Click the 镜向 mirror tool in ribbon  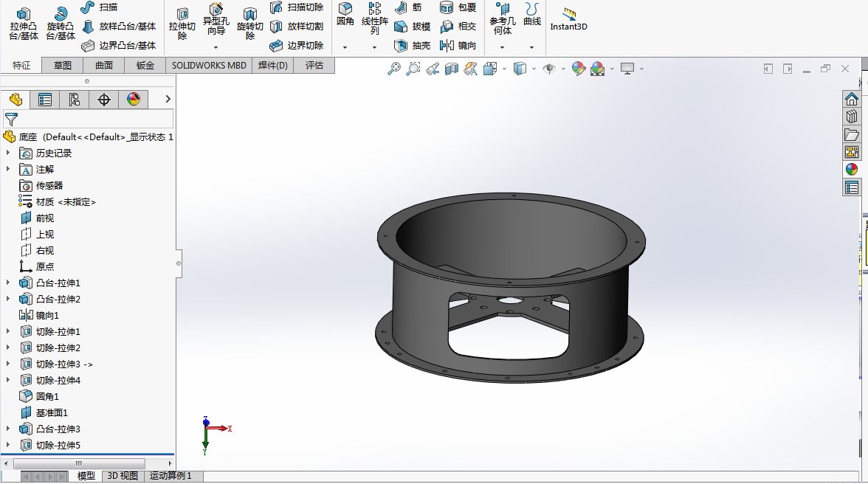coord(458,46)
